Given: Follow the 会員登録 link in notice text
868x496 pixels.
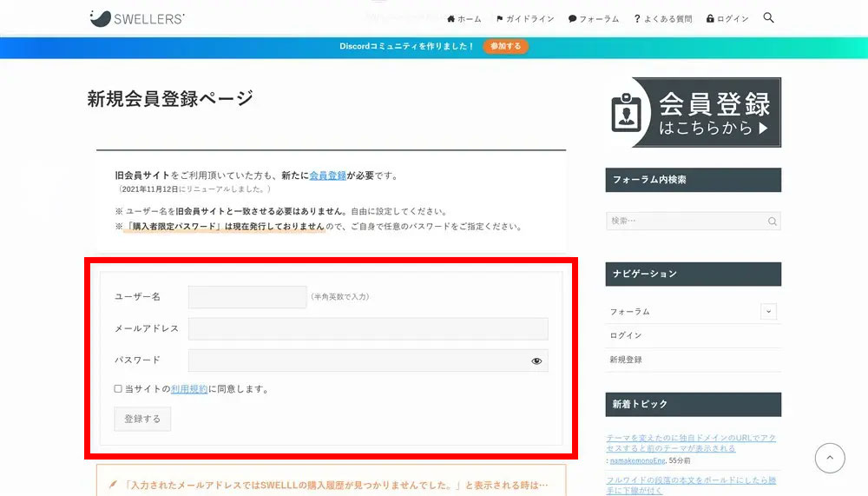Looking at the screenshot, I should pos(327,175).
